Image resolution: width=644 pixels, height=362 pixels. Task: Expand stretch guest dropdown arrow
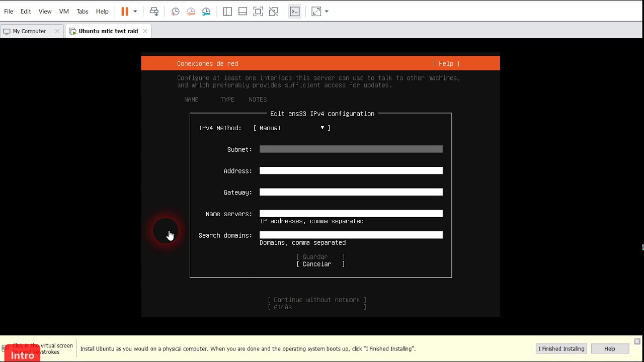tap(327, 12)
